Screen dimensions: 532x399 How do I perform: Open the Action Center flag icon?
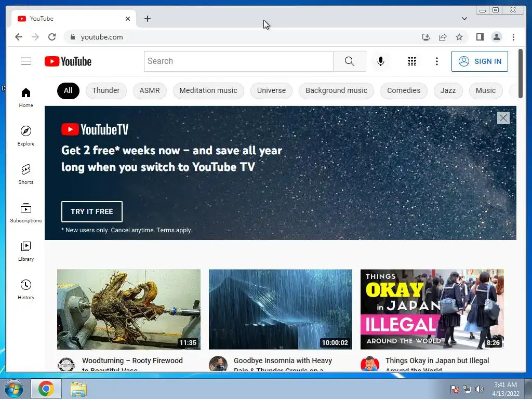click(454, 389)
